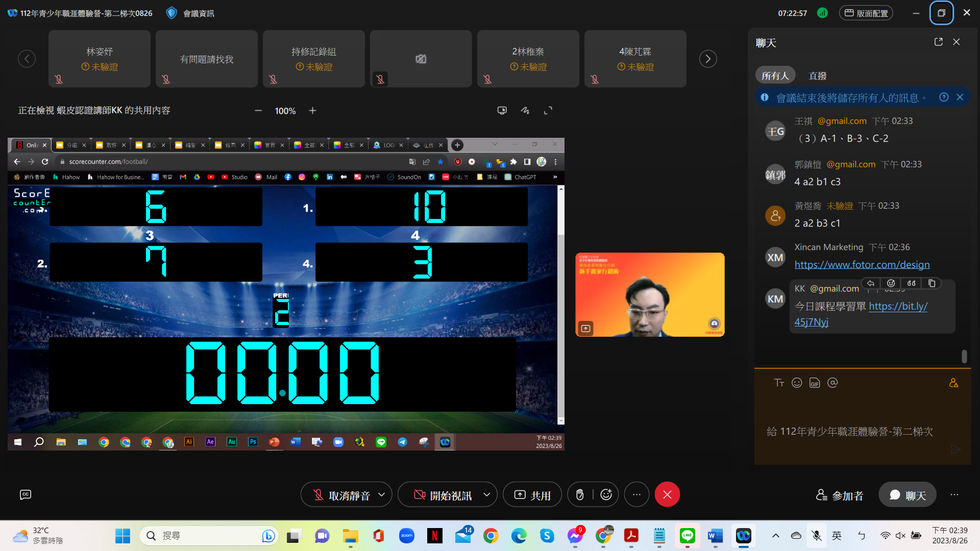The image size is (980, 551).
Task: Open GIF picker in chat toolbar
Action: [x=815, y=383]
